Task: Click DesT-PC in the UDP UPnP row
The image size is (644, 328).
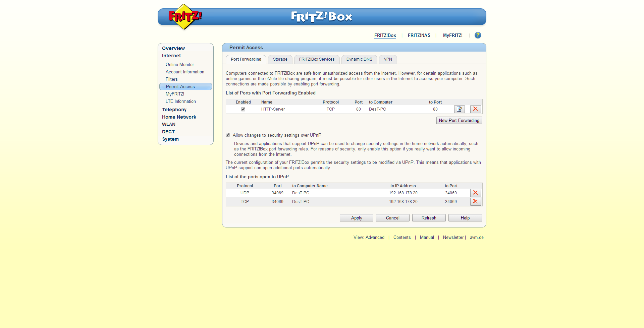Action: click(x=301, y=193)
